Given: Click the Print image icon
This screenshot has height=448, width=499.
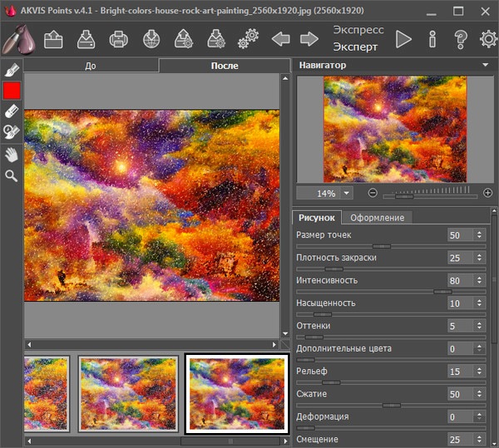Looking at the screenshot, I should point(118,39).
